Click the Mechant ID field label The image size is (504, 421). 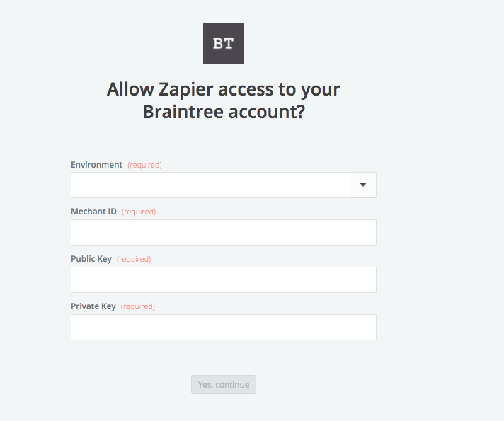click(x=93, y=212)
